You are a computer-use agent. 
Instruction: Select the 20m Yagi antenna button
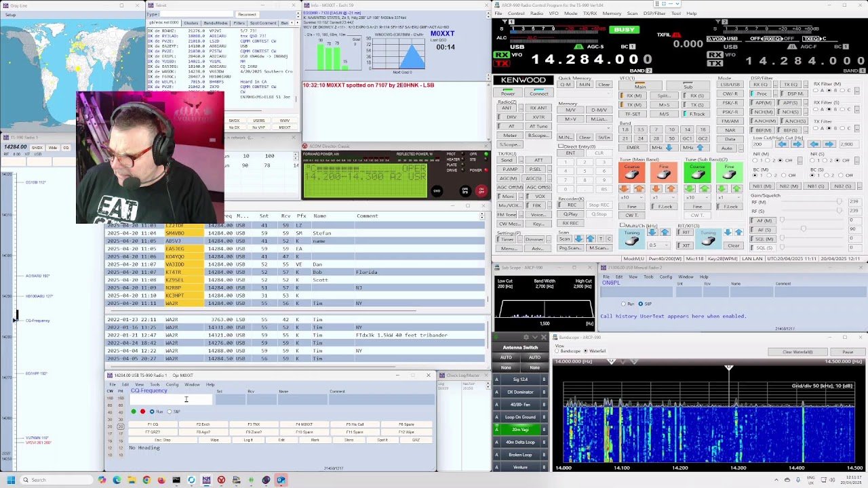point(520,430)
